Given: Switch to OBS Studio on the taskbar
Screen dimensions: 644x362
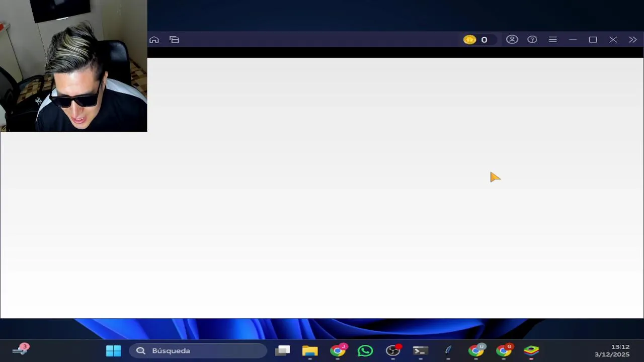Looking at the screenshot, I should (393, 350).
